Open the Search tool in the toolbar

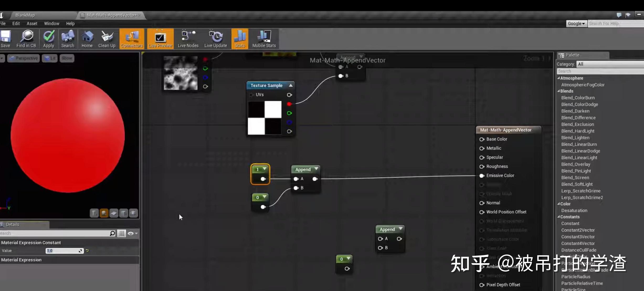tap(67, 39)
